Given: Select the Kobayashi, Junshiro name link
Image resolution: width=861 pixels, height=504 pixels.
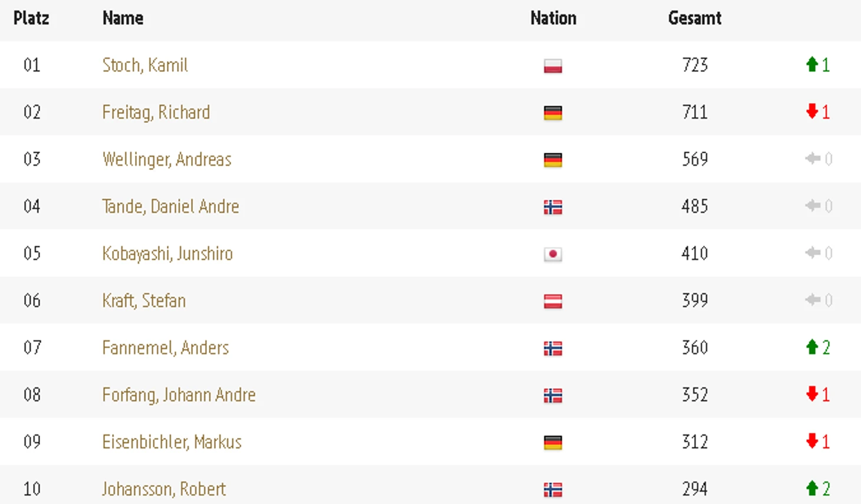Looking at the screenshot, I should [167, 254].
